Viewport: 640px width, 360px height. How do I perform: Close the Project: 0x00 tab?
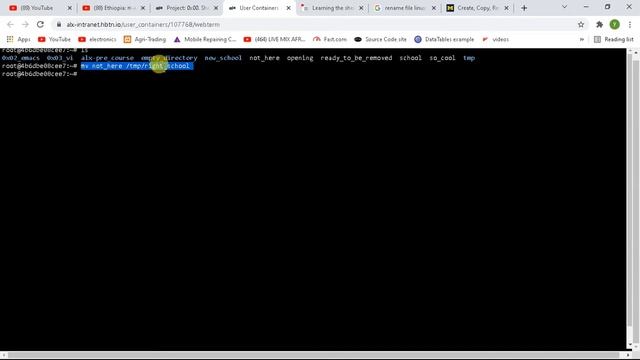pyautogui.click(x=216, y=8)
